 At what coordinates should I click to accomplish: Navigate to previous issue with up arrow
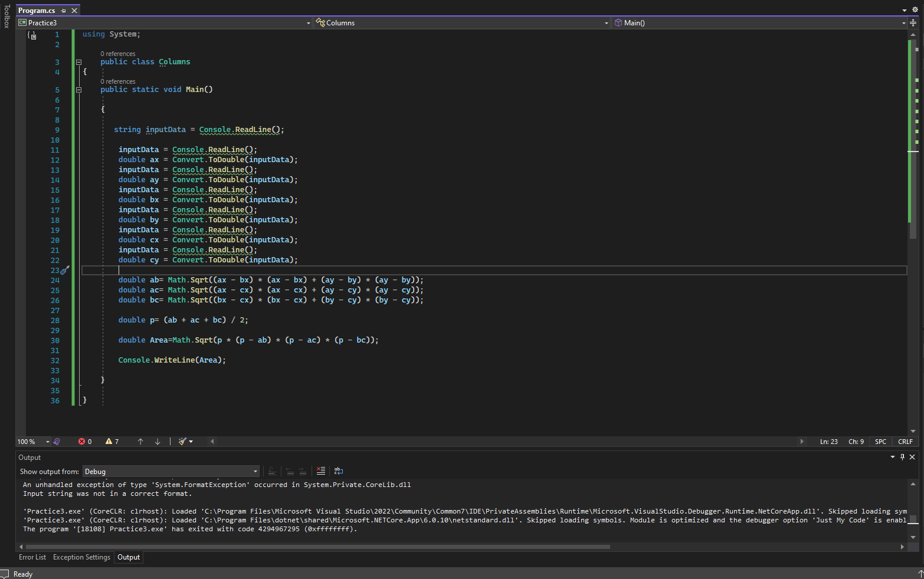[x=140, y=442]
